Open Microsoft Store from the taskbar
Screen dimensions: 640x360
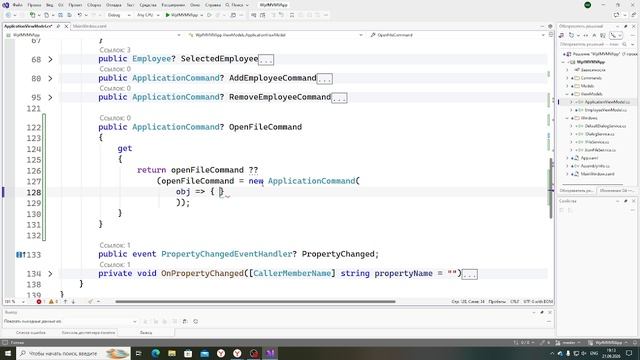188,353
